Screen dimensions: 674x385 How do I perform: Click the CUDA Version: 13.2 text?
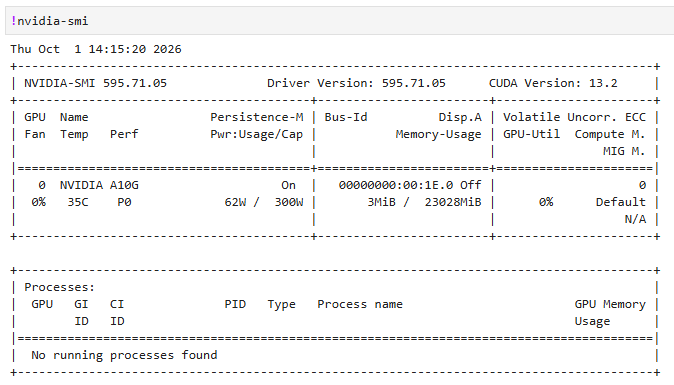pyautogui.click(x=553, y=83)
